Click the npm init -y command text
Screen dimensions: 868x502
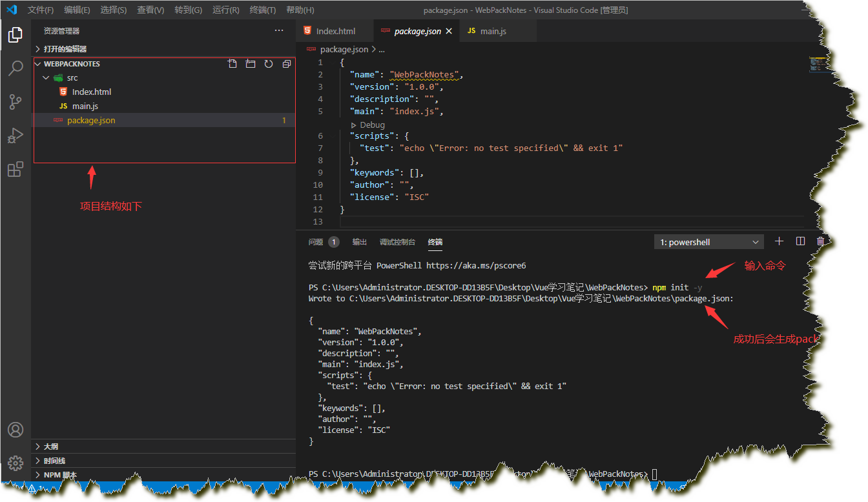[x=676, y=287]
